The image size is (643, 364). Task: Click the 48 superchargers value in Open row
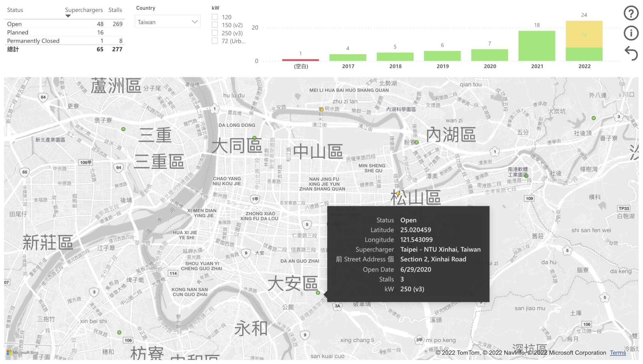100,24
